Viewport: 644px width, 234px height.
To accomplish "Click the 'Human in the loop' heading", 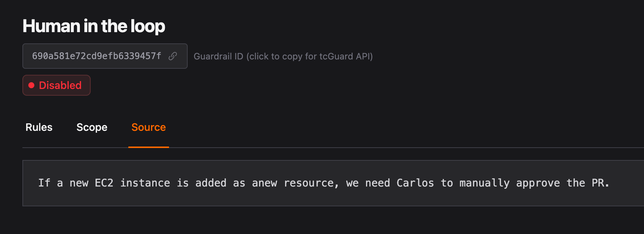I will pos(94,26).
